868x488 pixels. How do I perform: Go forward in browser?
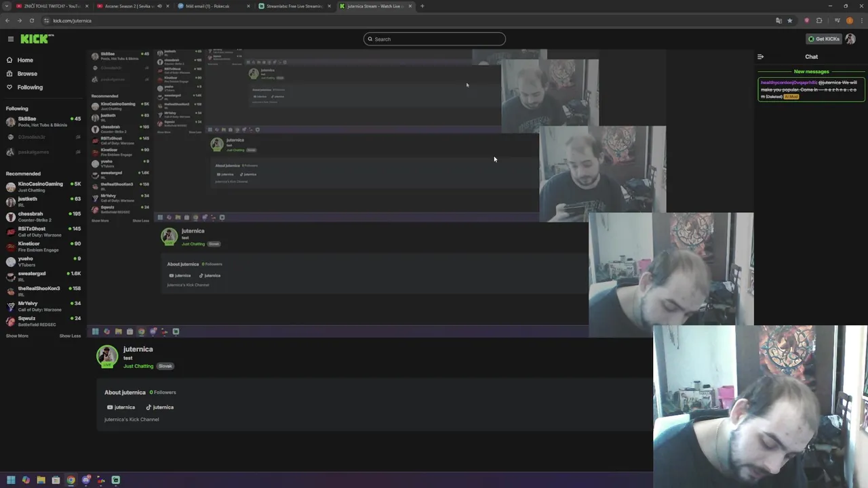19,20
